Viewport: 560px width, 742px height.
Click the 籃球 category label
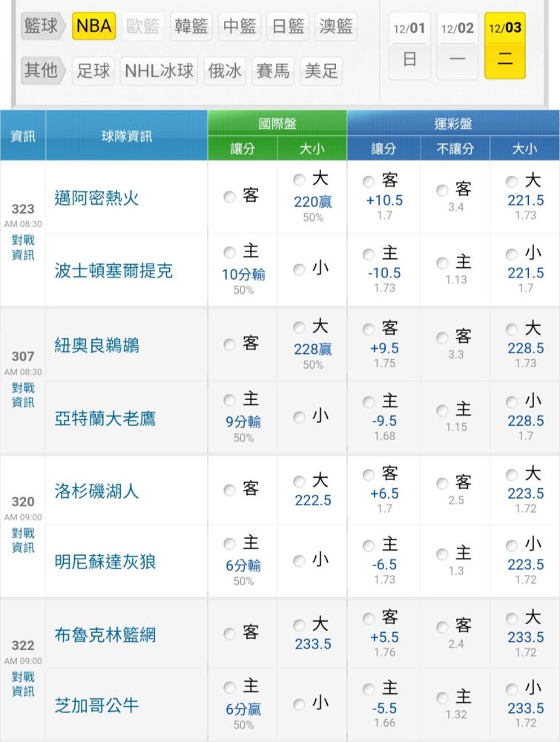(42, 26)
